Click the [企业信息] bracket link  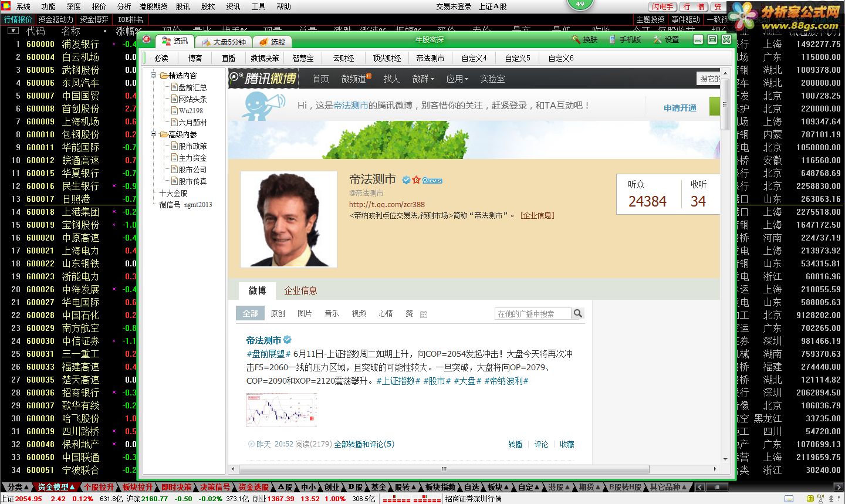(x=537, y=215)
